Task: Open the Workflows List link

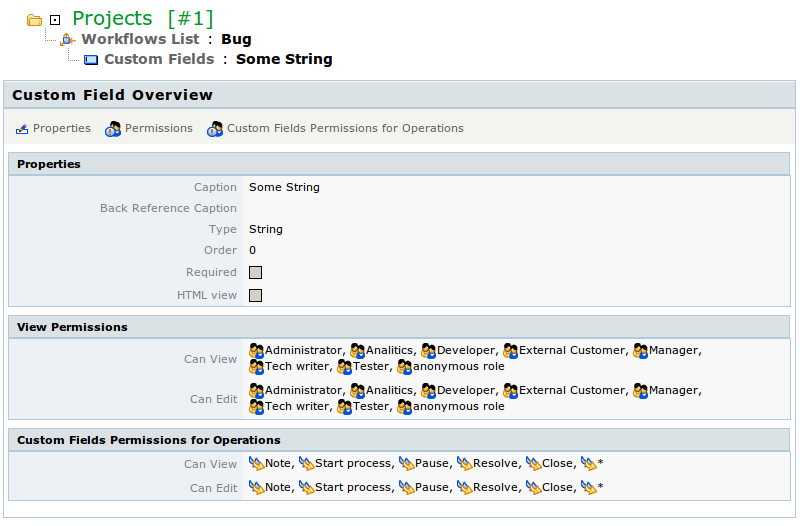Action: [x=140, y=39]
